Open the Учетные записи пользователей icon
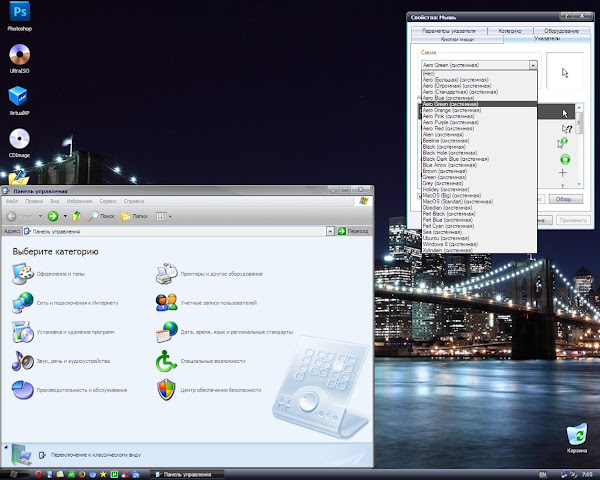Screen dimensions: 600x480 166,302
